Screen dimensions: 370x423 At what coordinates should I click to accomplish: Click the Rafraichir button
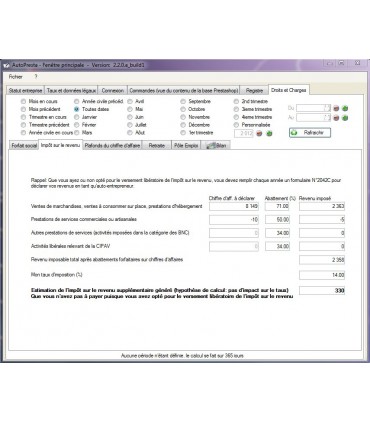coord(310,133)
